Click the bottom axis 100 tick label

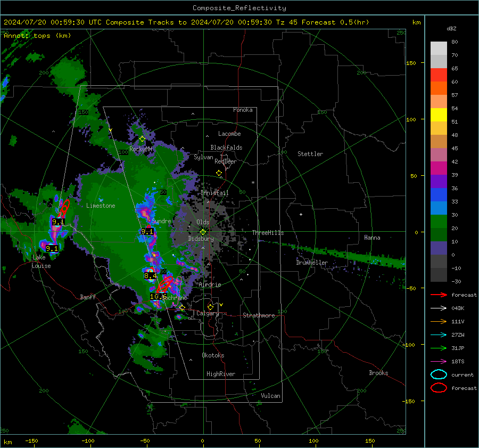(x=313, y=441)
